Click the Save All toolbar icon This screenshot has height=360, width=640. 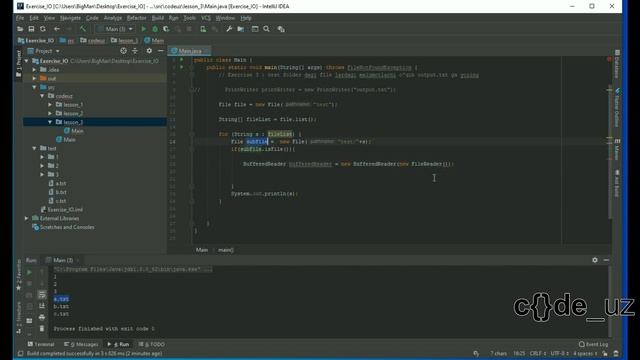pos(31,29)
